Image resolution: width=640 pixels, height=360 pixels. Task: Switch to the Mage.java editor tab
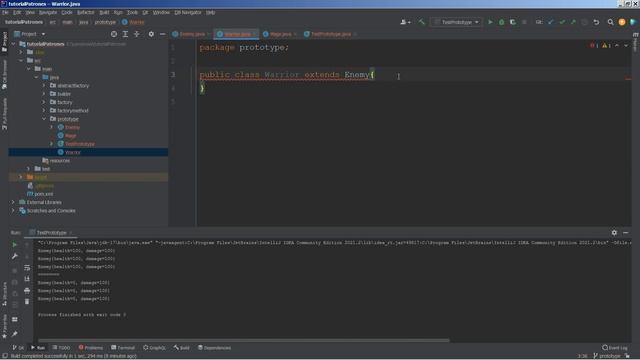click(279, 34)
